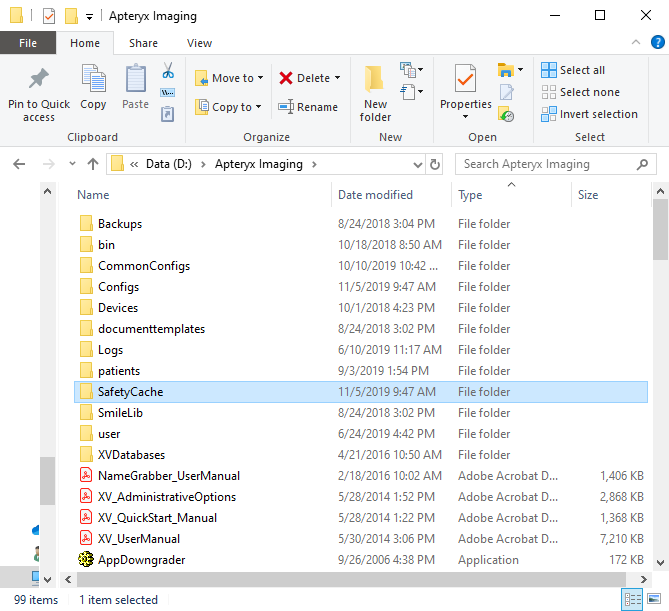Viewport: 669px width, 611px height.
Task: Open the recent locations dropdown arrow
Action: (72, 164)
